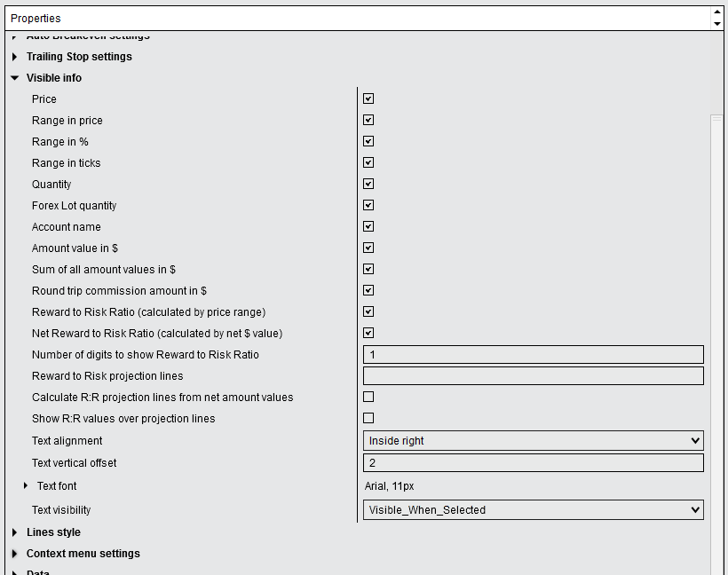Open the Text alignment dropdown
728x575 pixels.
533,440
